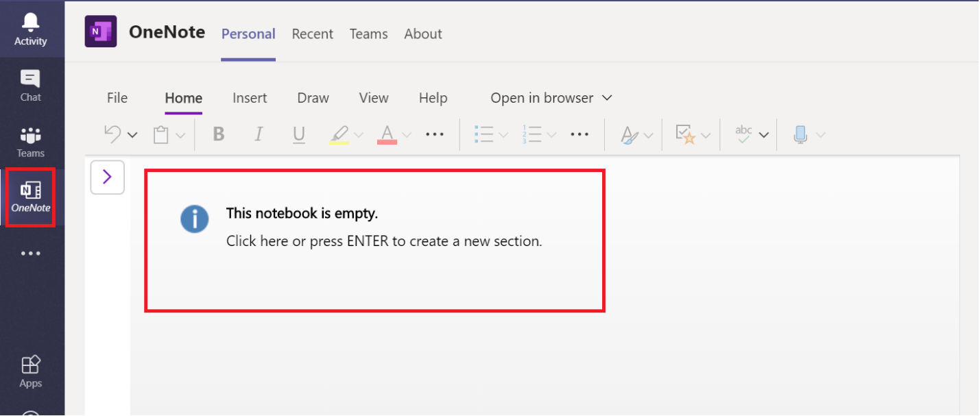The width and height of the screenshot is (980, 416).
Task: Select the OneNote app in the sidebar
Action: (31, 197)
